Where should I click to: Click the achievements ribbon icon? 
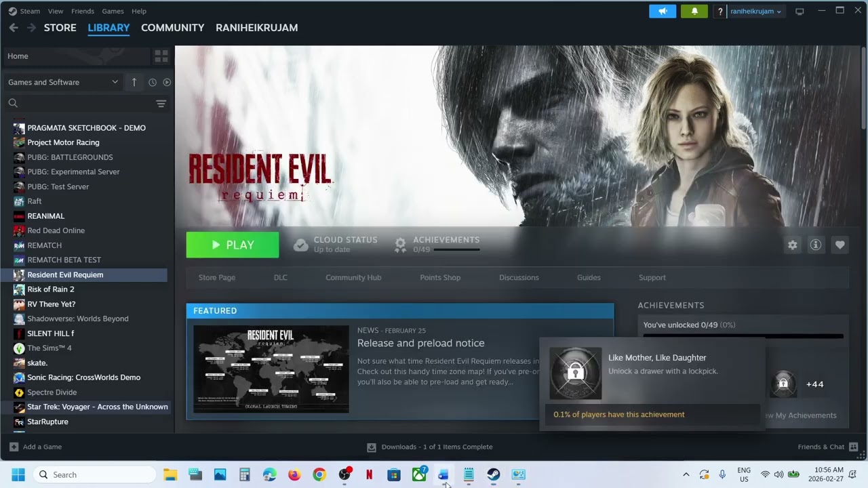400,245
